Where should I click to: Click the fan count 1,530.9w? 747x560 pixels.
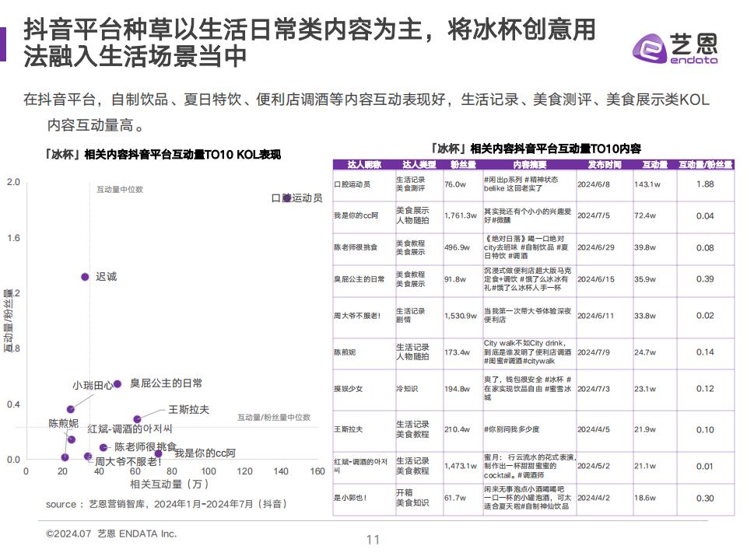(460, 316)
